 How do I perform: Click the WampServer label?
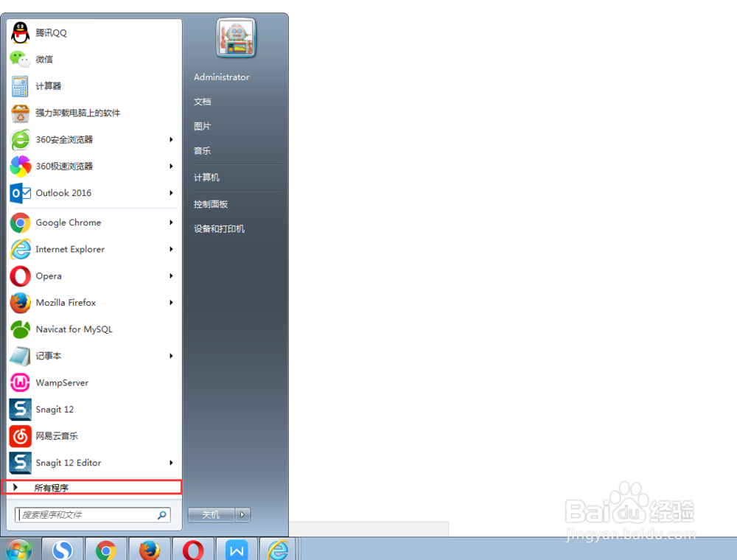(x=62, y=383)
